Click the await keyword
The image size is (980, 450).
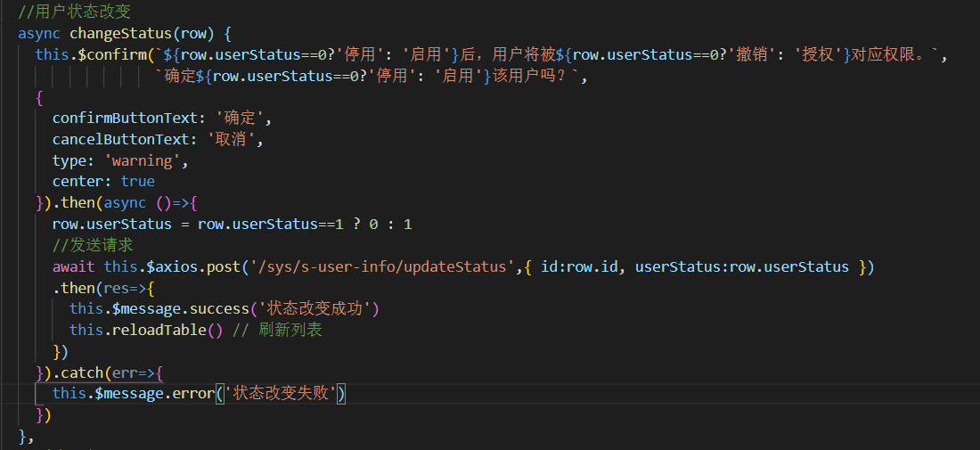click(x=73, y=266)
